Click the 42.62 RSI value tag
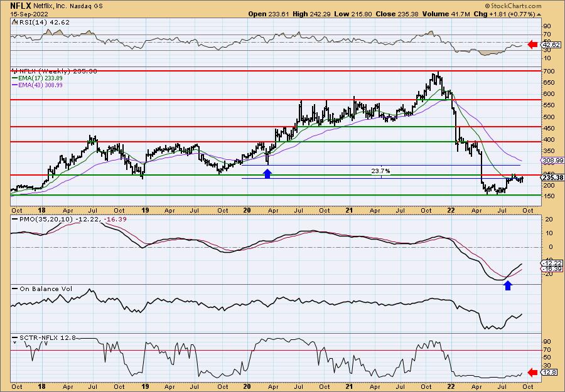Image resolution: width=565 pixels, height=392 pixels. click(551, 45)
